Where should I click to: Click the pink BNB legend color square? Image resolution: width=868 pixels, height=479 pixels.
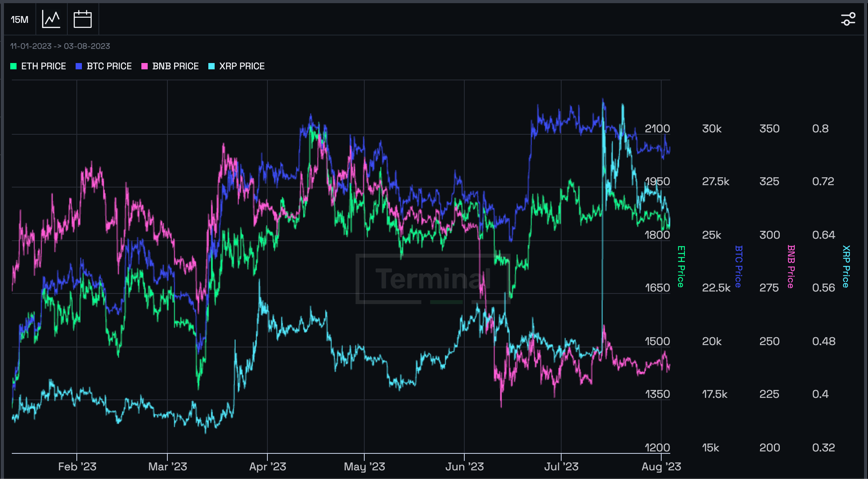click(145, 66)
